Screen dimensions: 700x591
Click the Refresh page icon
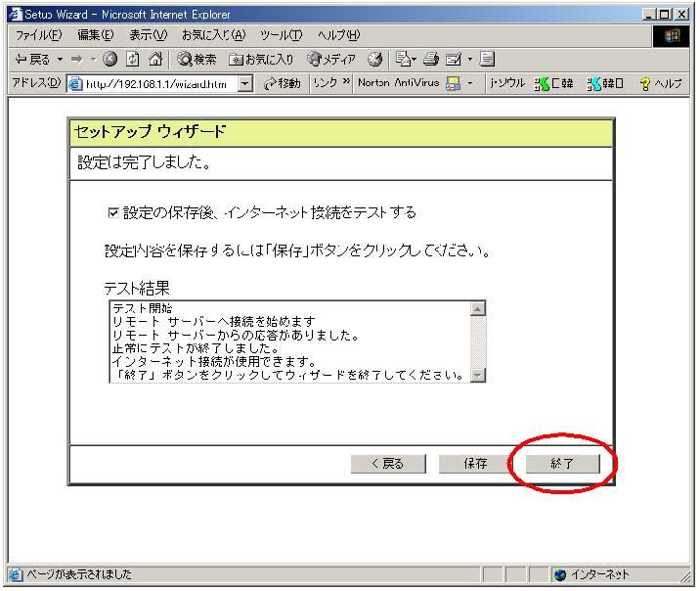pos(132,60)
